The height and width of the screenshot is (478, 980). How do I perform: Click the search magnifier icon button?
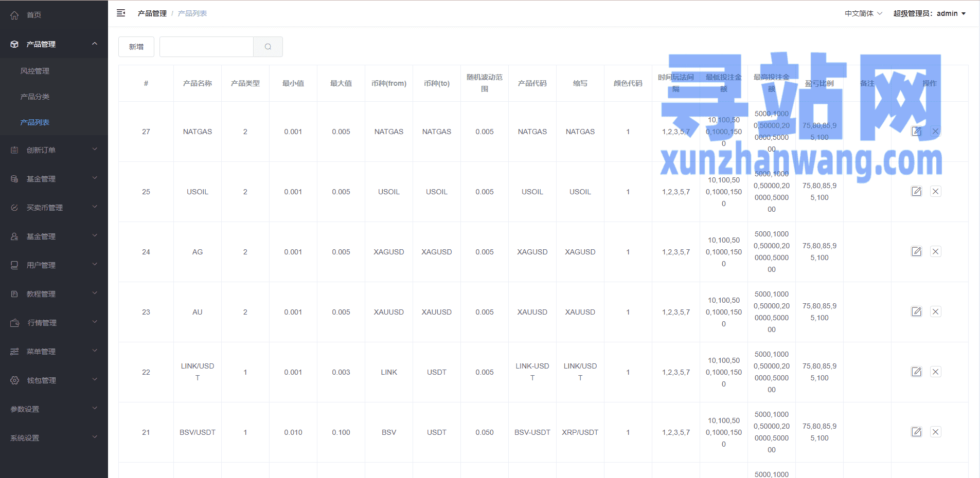coord(268,47)
